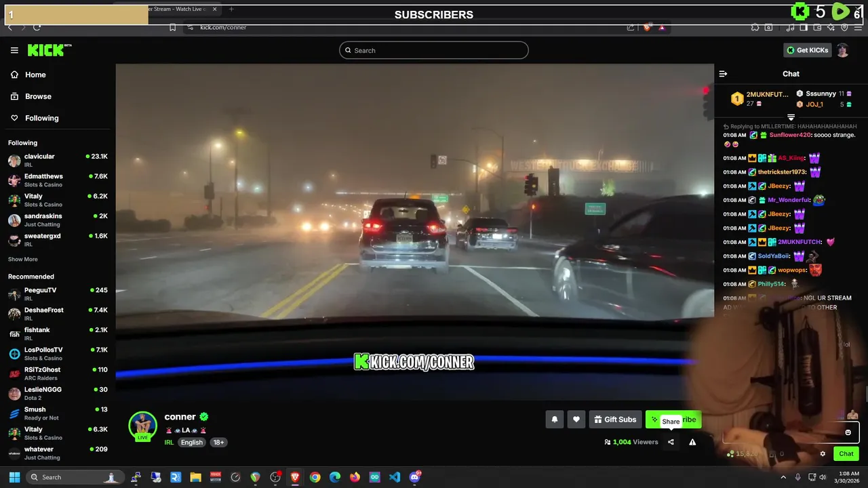Open Firefox from the taskbar

click(355, 477)
